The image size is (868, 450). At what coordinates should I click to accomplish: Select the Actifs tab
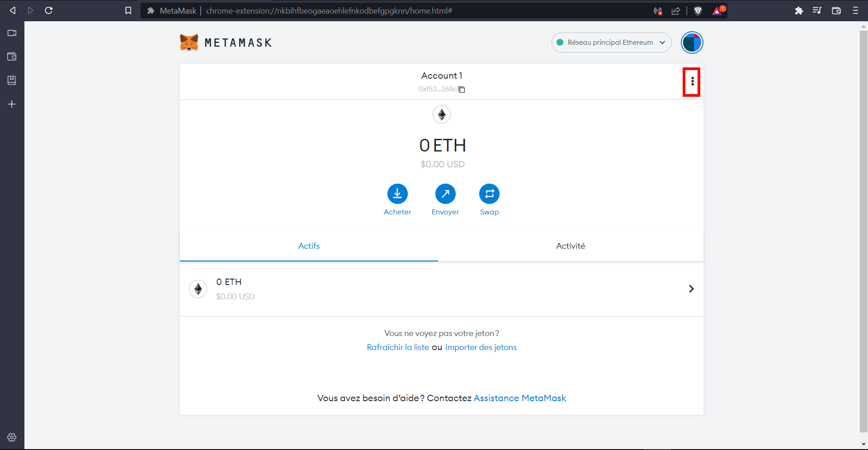[x=309, y=246]
